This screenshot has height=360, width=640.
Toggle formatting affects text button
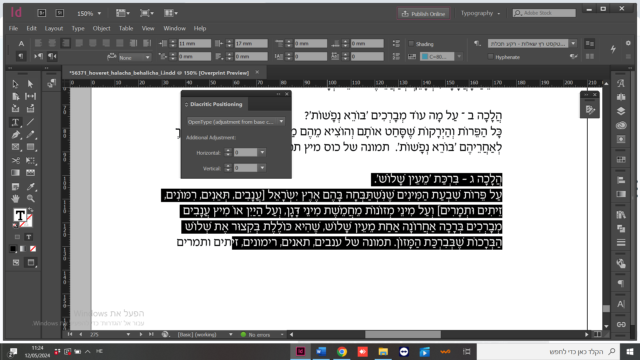click(29, 237)
